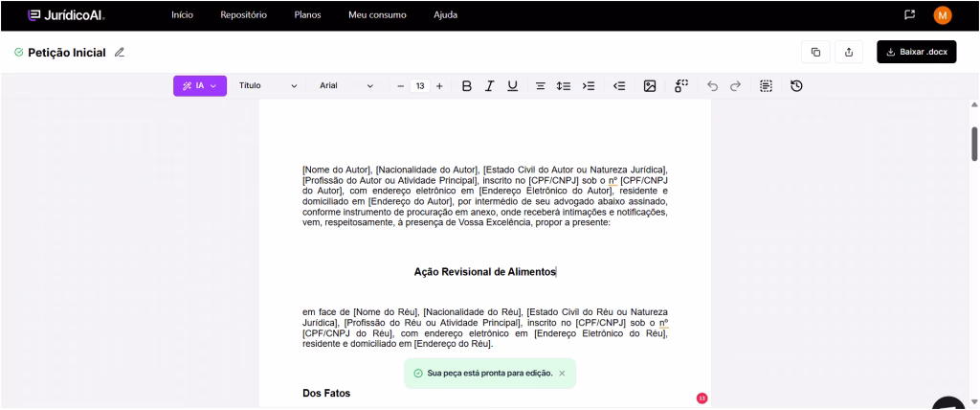This screenshot has height=410, width=980.
Task: Open the Início menu item
Action: (x=183, y=15)
